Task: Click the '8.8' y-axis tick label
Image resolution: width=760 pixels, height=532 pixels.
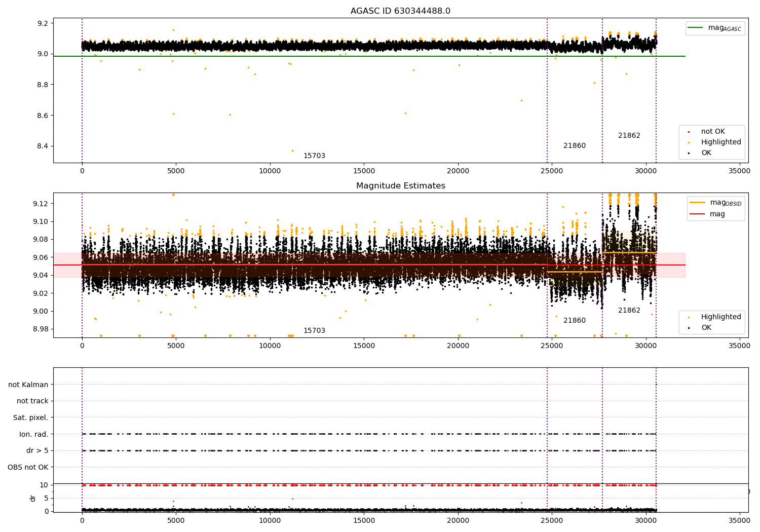Action: click(43, 85)
